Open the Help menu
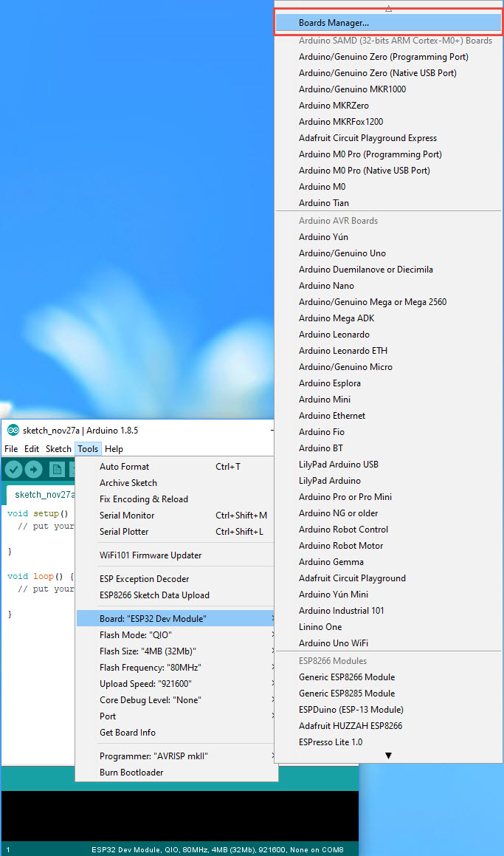Image resolution: width=504 pixels, height=856 pixels. click(114, 449)
